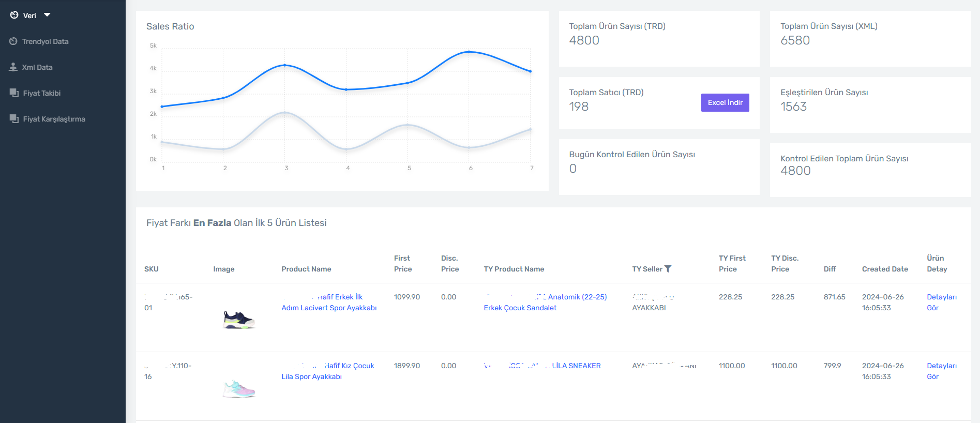Click the lilac sneaker product thumbnail
Viewport: 980px width, 423px height.
tap(239, 388)
